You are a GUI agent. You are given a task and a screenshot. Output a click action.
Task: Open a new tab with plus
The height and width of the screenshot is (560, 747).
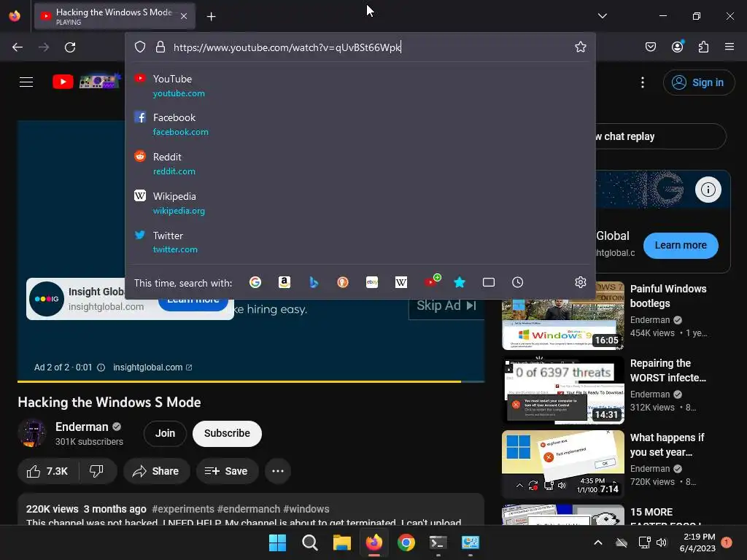click(211, 17)
